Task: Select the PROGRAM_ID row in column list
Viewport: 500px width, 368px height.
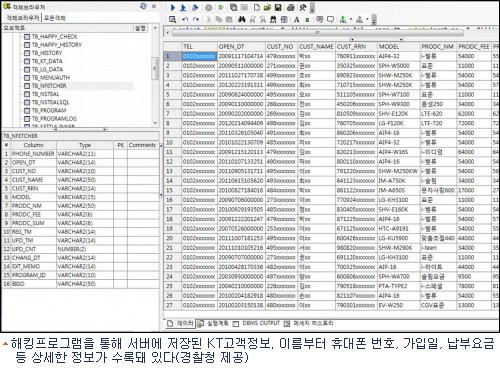Action: click(x=80, y=275)
